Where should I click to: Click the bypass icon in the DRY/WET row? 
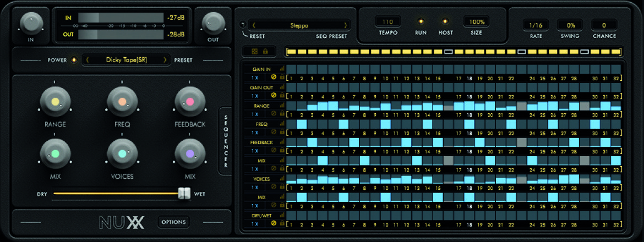[x=274, y=223]
